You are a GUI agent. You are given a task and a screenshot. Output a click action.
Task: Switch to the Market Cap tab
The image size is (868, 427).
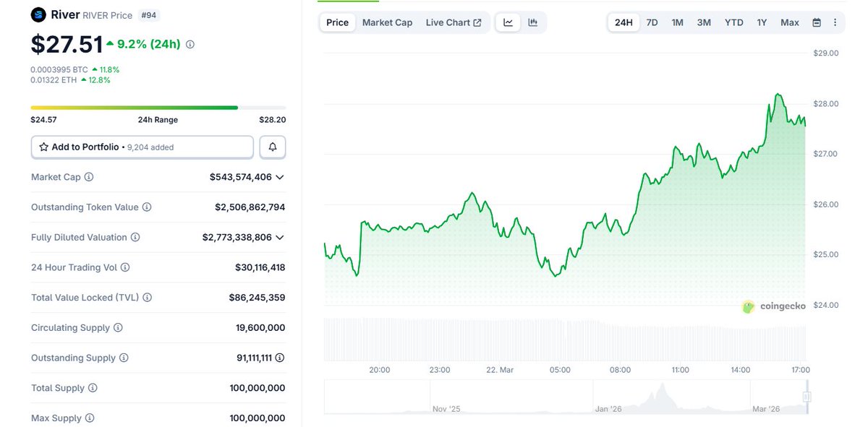(x=387, y=22)
